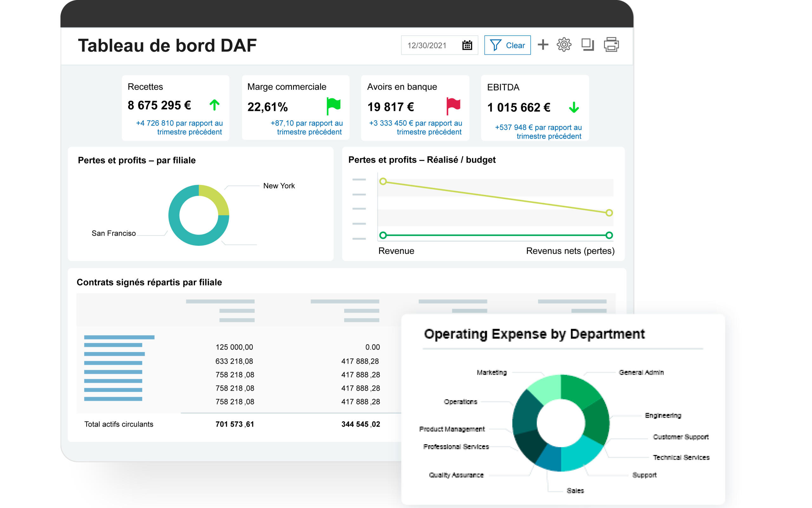
Task: Click the General Admin label in expense chart
Action: pos(641,372)
